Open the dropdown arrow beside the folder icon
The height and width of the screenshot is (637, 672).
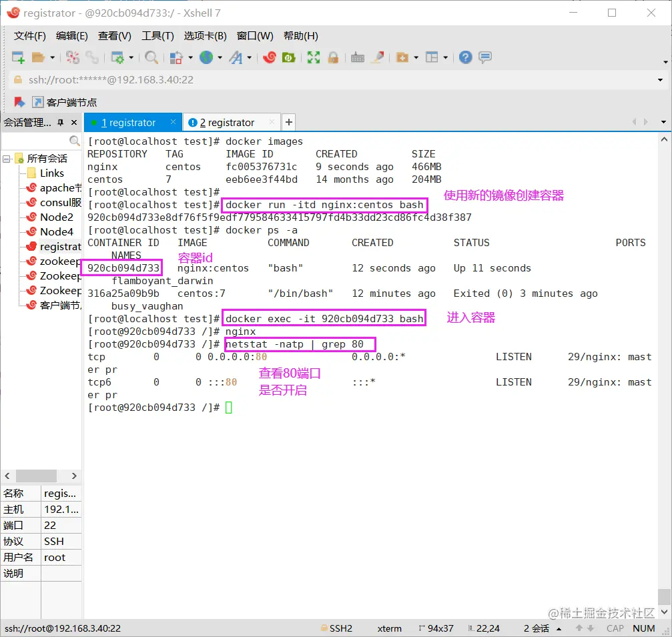[52, 58]
